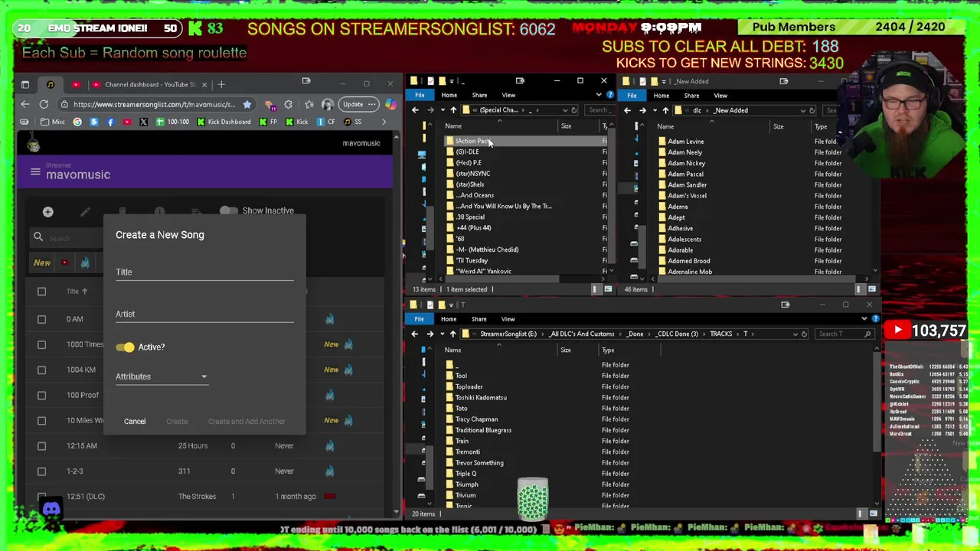This screenshot has width=980, height=551.
Task: Expand address history in Special Characters explorer
Action: 565,110
